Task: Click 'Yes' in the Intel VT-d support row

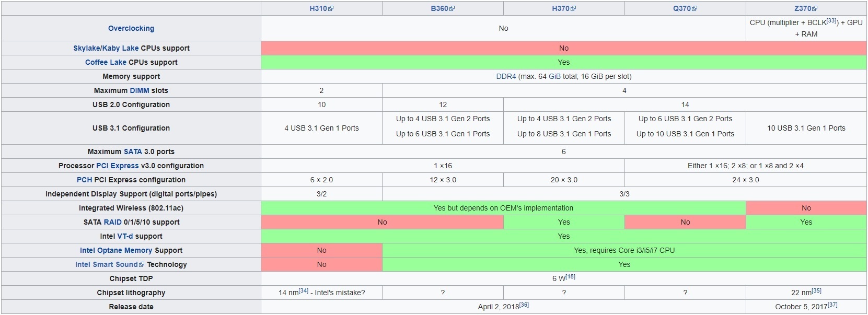Action: [x=564, y=236]
